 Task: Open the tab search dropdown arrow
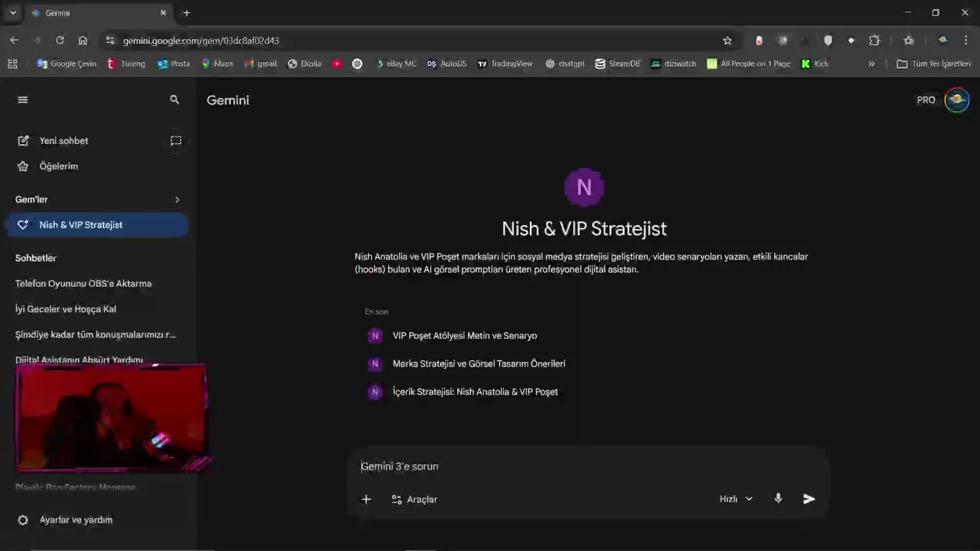pos(13,13)
